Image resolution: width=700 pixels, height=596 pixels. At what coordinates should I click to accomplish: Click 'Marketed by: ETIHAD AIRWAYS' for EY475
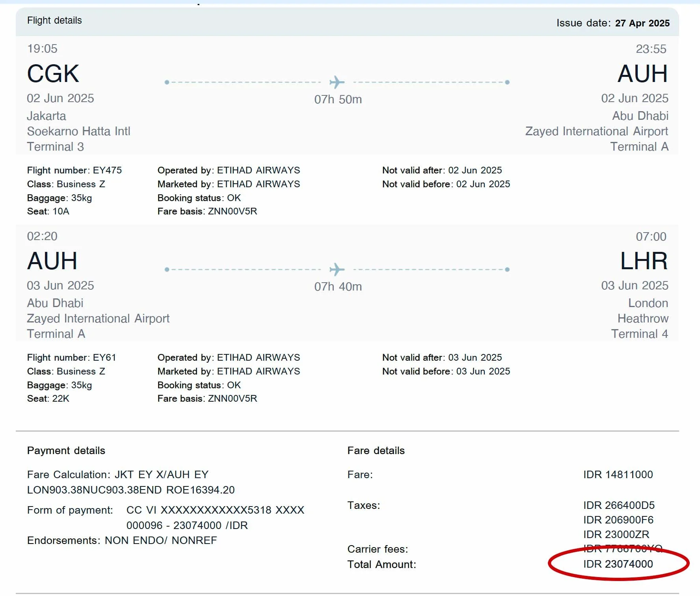pyautogui.click(x=229, y=184)
